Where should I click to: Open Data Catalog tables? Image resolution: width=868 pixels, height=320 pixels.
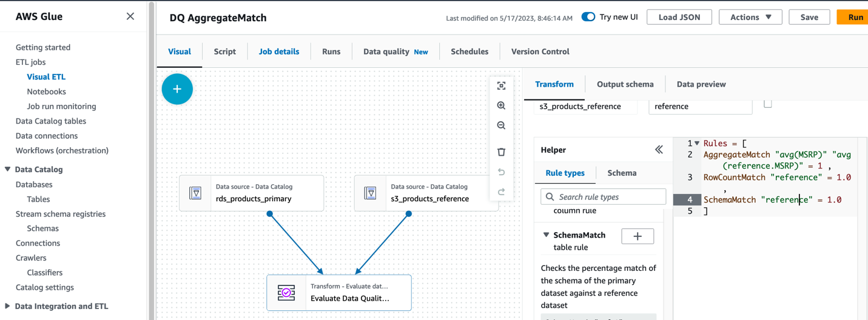coord(51,121)
